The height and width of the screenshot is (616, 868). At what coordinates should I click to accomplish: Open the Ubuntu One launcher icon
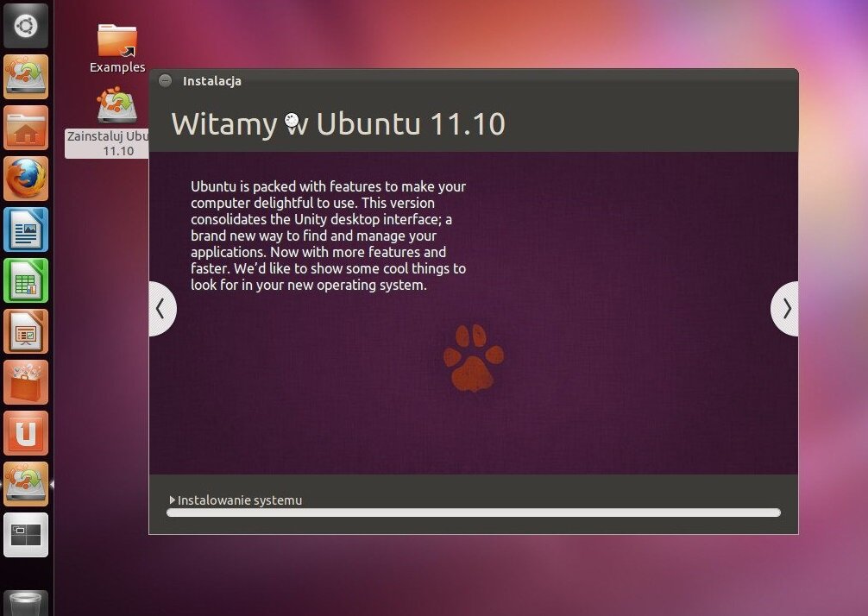(x=26, y=433)
